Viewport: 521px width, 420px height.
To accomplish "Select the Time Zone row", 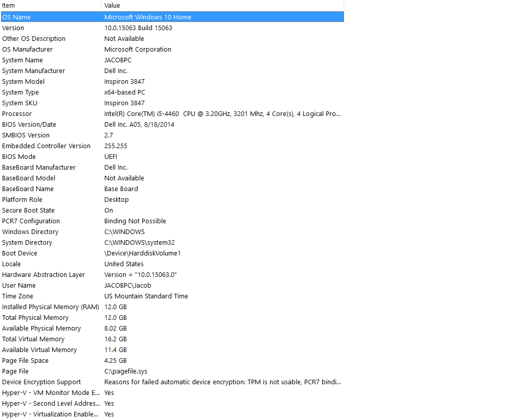I will [x=172, y=296].
